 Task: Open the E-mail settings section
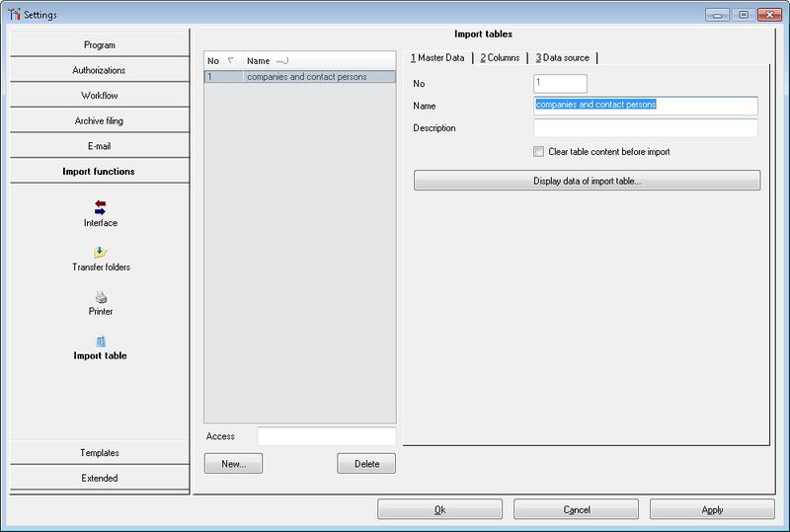point(100,146)
